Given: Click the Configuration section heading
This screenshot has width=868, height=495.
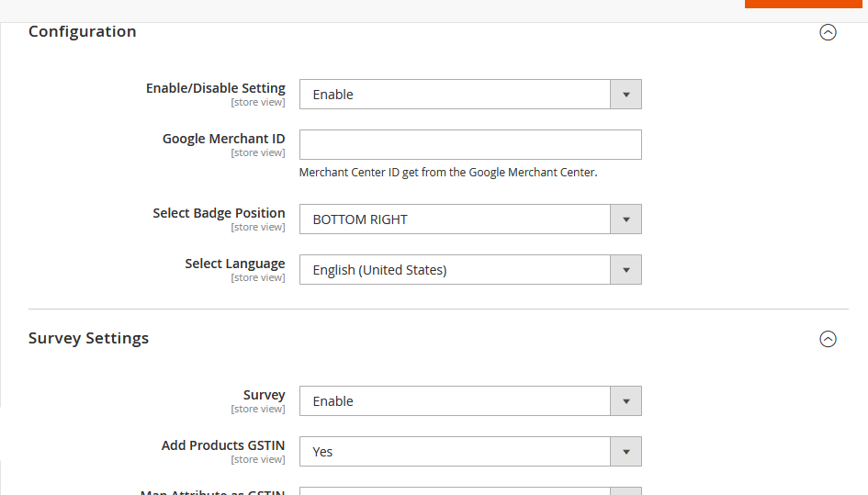Looking at the screenshot, I should point(82,31).
